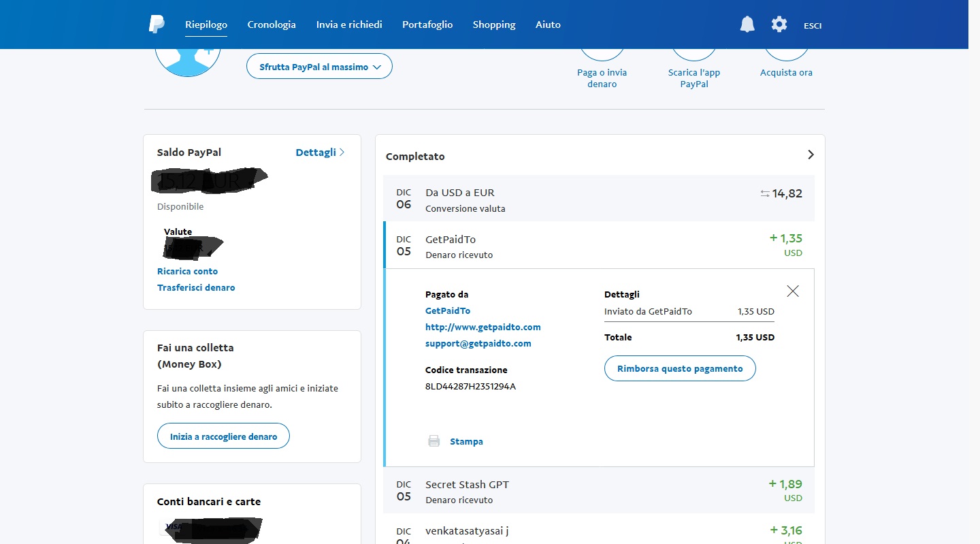Open Invia e richiedi tab
980x544 pixels.
(x=349, y=25)
